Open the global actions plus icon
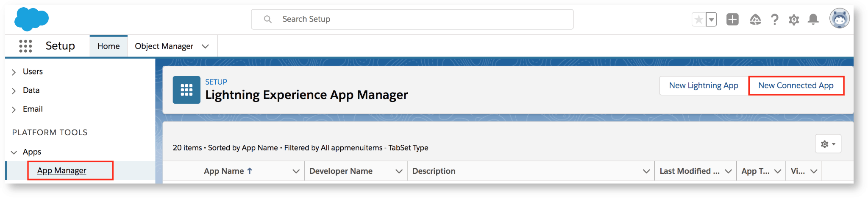868x198 pixels. (x=732, y=19)
